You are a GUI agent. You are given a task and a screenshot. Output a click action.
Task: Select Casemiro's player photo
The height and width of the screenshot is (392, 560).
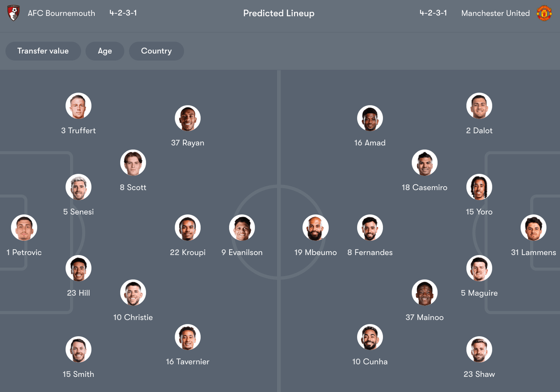425,163
